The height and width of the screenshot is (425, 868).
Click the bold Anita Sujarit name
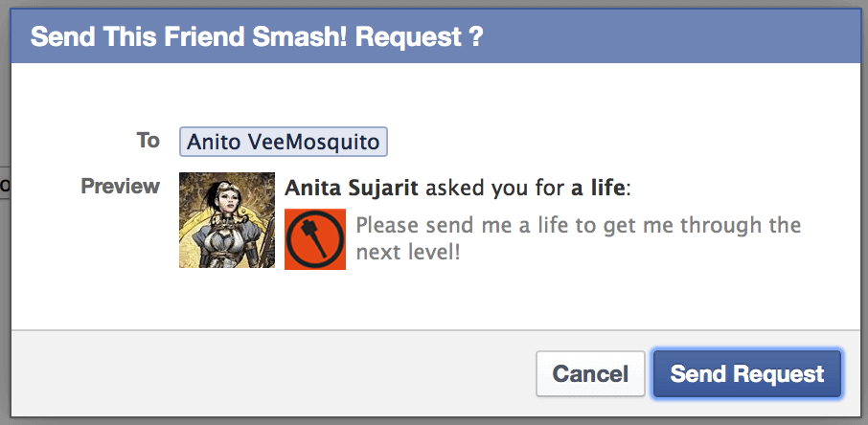pos(352,189)
